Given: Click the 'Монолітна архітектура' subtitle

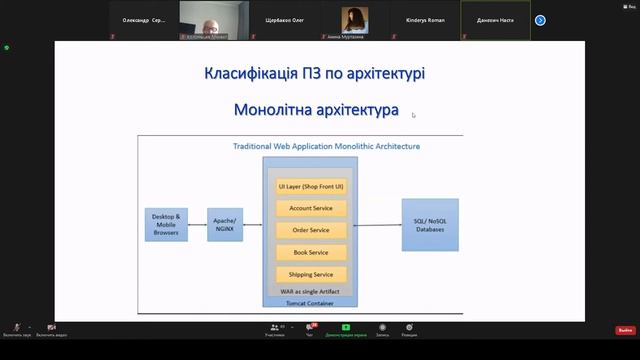Looking at the screenshot, I should click(x=316, y=110).
